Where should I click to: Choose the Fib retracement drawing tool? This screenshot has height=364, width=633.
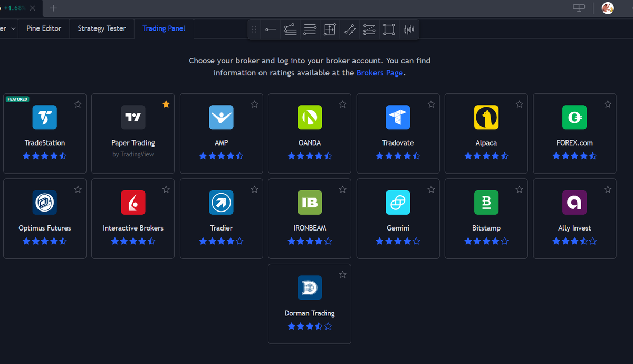click(310, 30)
